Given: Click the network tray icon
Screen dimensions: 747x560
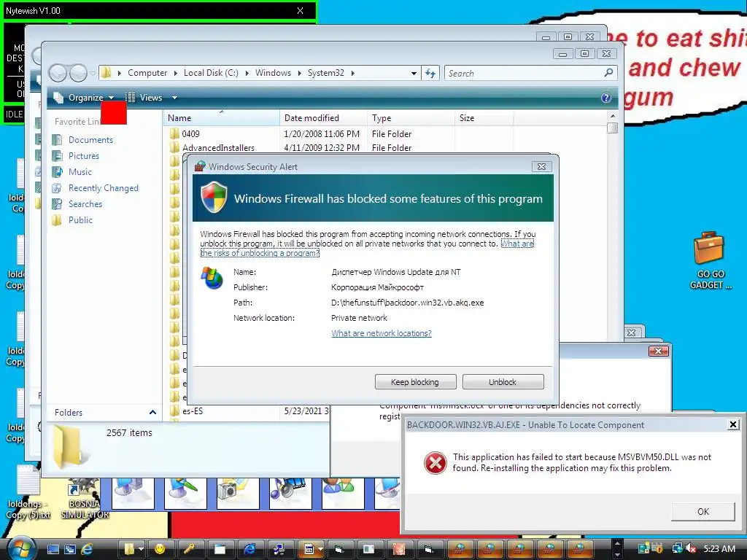Looking at the screenshot, I should click(x=677, y=549).
